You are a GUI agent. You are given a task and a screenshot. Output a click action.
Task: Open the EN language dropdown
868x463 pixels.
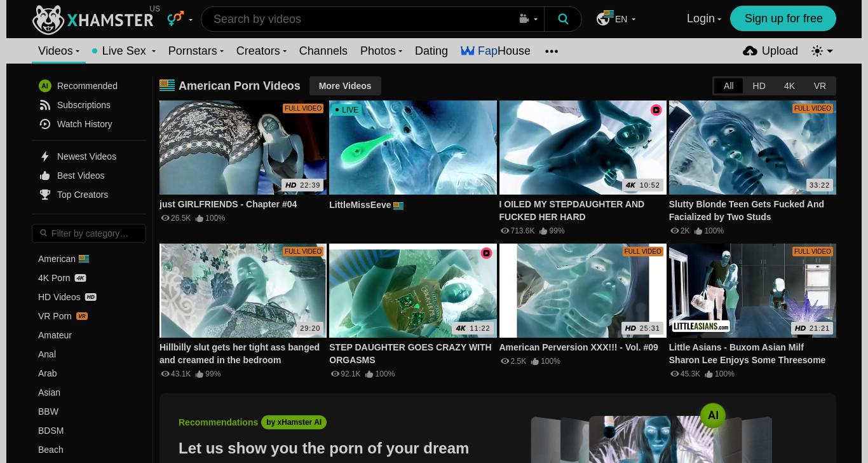click(625, 19)
